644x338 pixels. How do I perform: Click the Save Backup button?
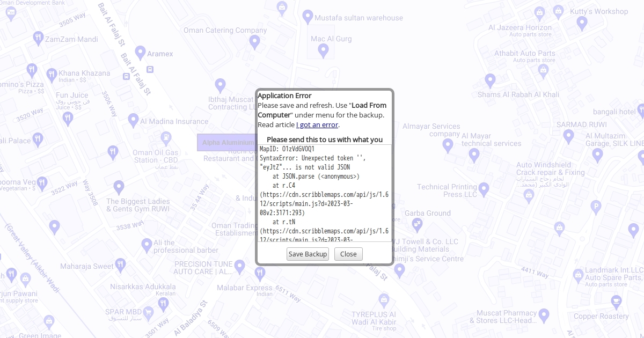[x=308, y=254]
